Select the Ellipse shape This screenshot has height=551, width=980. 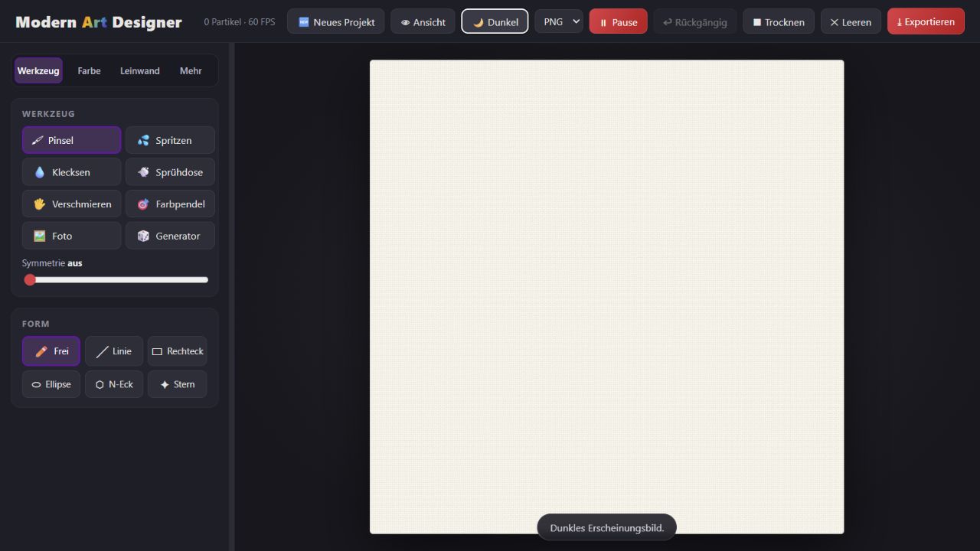[51, 384]
